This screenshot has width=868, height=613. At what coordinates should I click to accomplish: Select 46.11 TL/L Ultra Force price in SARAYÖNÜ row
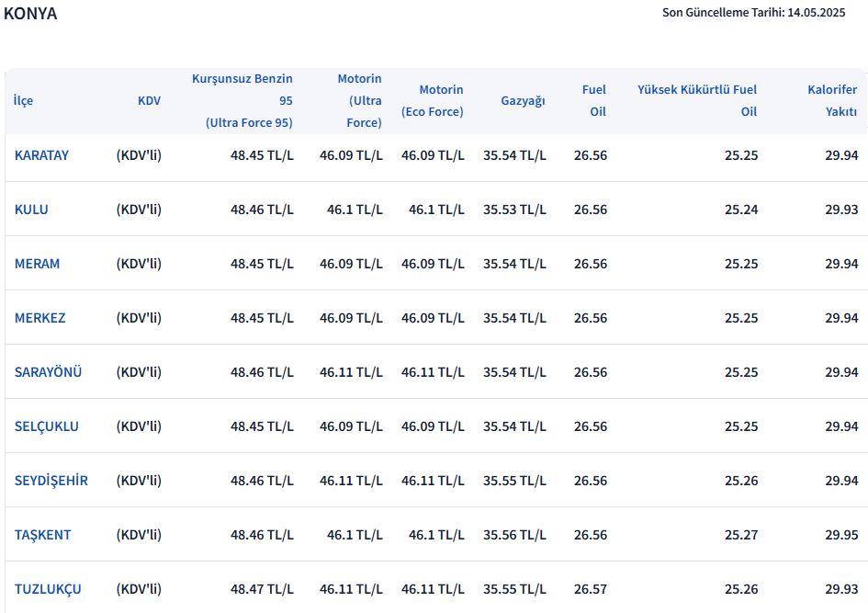point(351,373)
